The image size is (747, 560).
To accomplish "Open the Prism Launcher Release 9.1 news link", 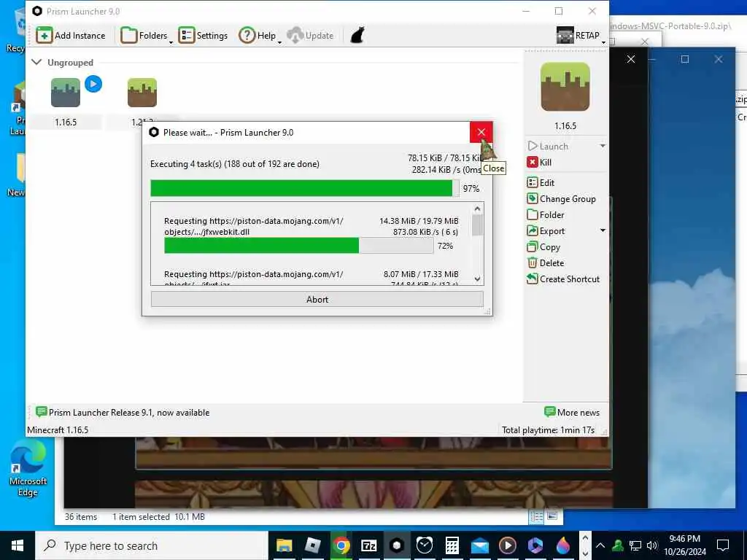I will tap(123, 413).
